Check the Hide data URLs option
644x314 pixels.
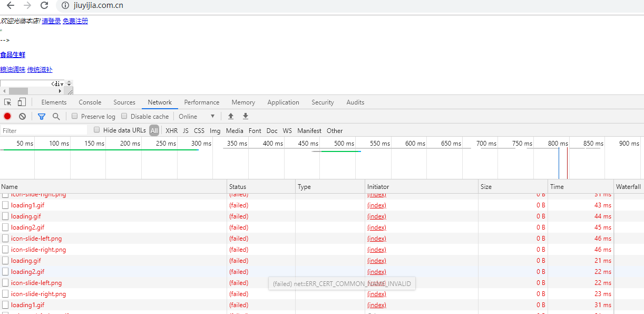click(x=97, y=130)
